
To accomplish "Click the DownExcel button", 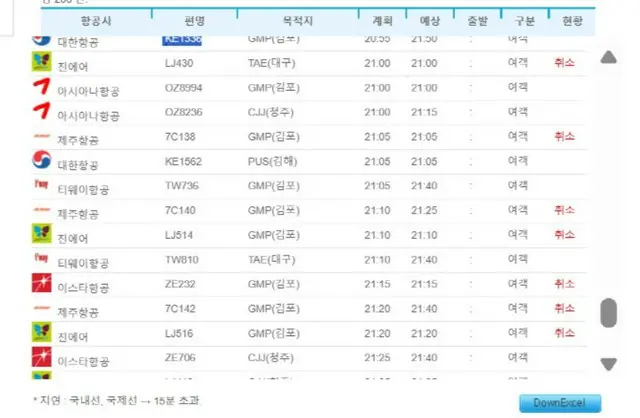I will pyautogui.click(x=560, y=403).
